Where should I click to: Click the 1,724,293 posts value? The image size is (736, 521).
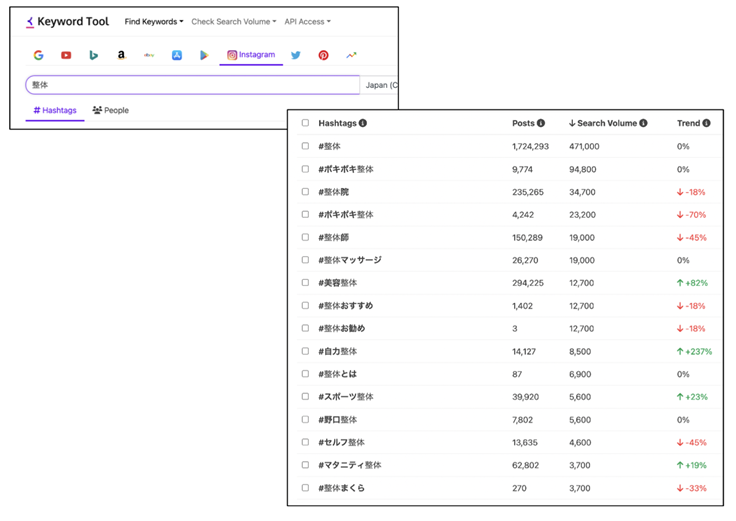pyautogui.click(x=530, y=146)
